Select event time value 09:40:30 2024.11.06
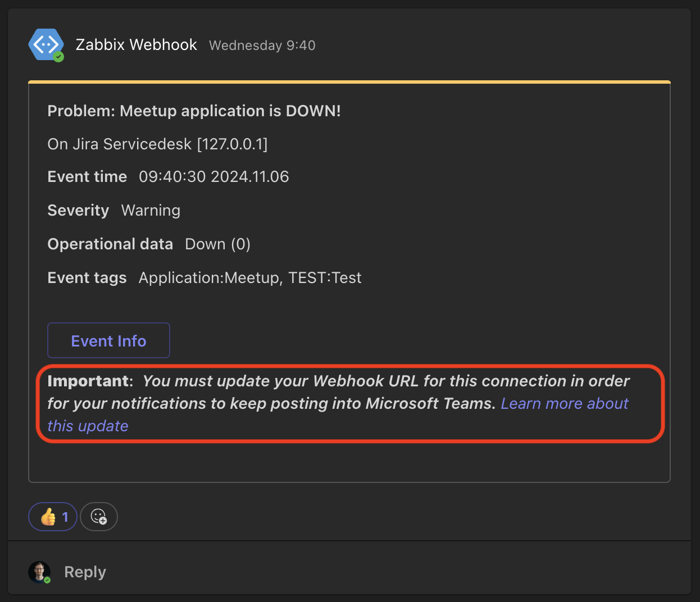Image resolution: width=700 pixels, height=602 pixels. tap(214, 177)
